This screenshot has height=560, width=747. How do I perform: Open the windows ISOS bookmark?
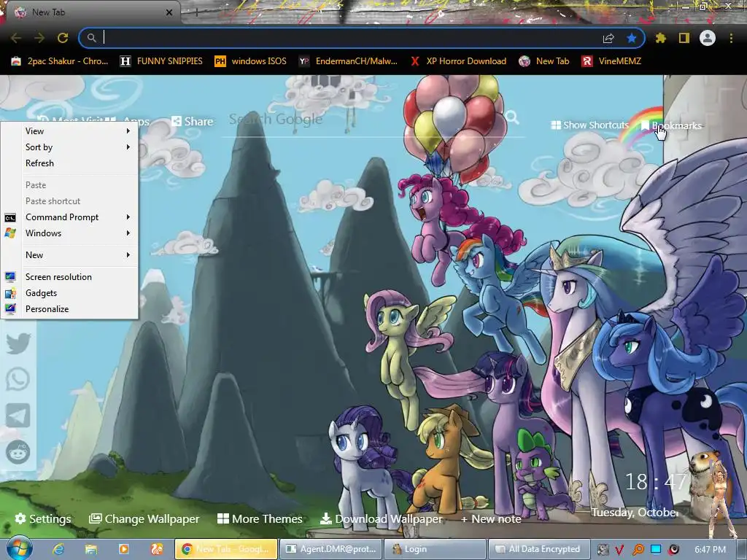pos(251,61)
